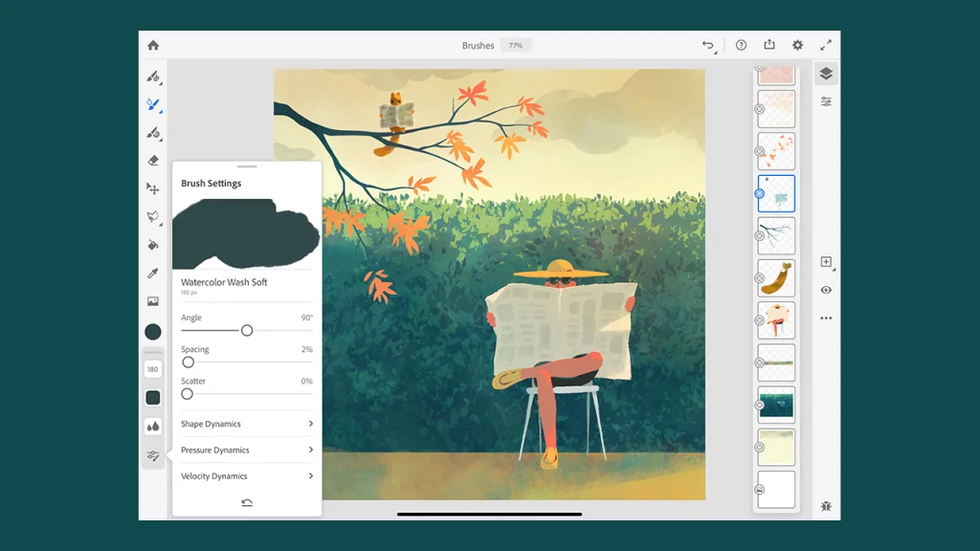Screen dimensions: 980x551
Task: Pick a color with the Eyedropper tool
Action: pyautogui.click(x=153, y=273)
